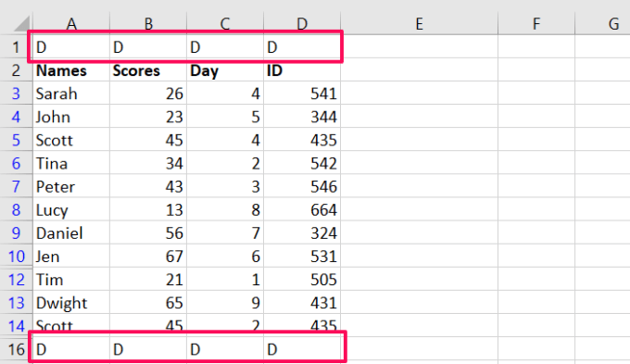Click Jen's Day value 6
Screen dimensions: 630x364
pyautogui.click(x=225, y=257)
